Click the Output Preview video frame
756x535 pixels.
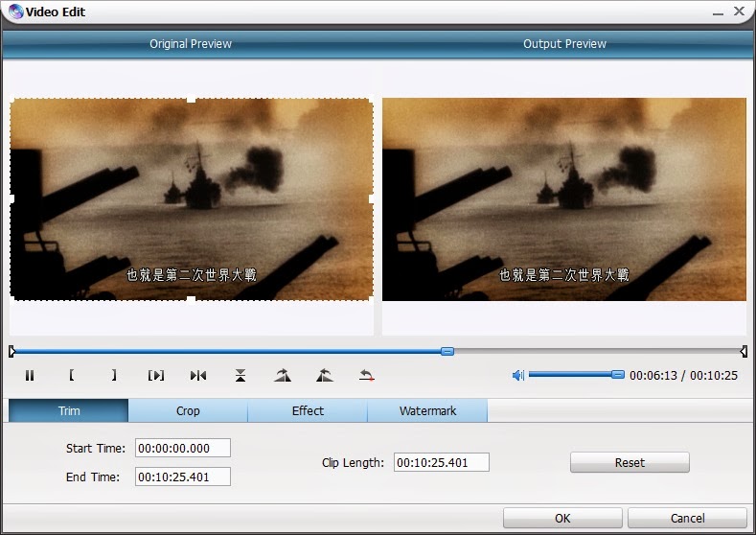[564, 199]
